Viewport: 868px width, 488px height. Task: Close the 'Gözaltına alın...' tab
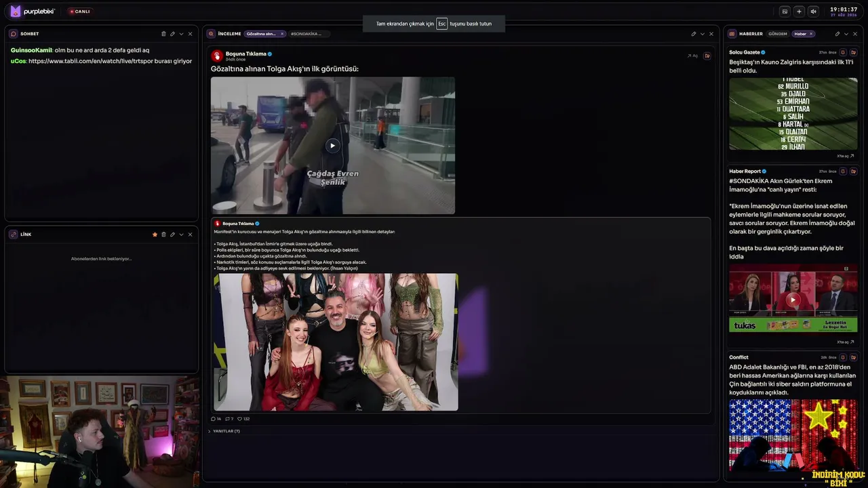coord(282,34)
